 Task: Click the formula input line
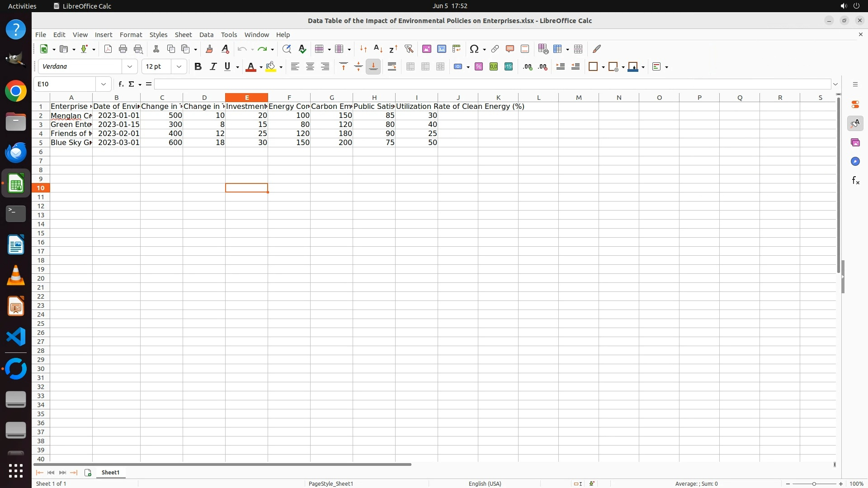(x=492, y=84)
